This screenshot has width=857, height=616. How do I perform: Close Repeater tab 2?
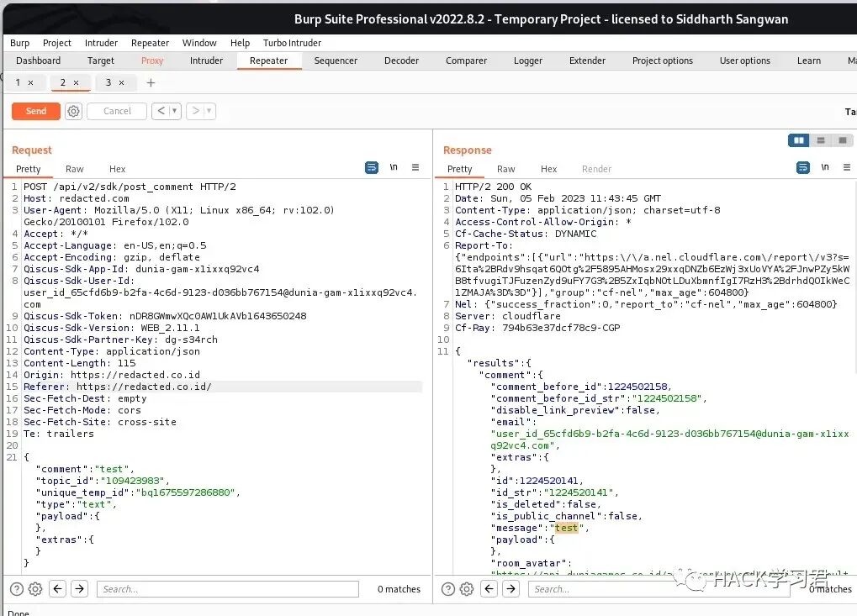tap(76, 82)
